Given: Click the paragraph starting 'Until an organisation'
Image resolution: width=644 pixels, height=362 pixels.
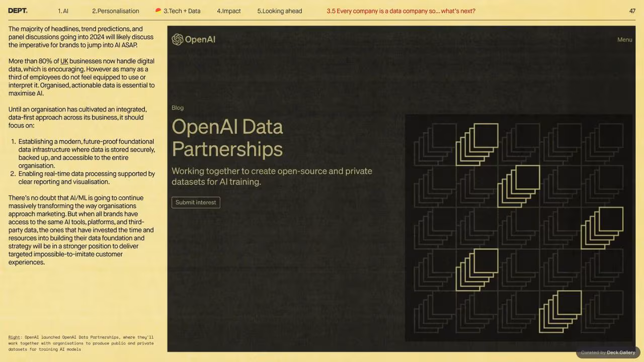Looking at the screenshot, I should (77, 117).
